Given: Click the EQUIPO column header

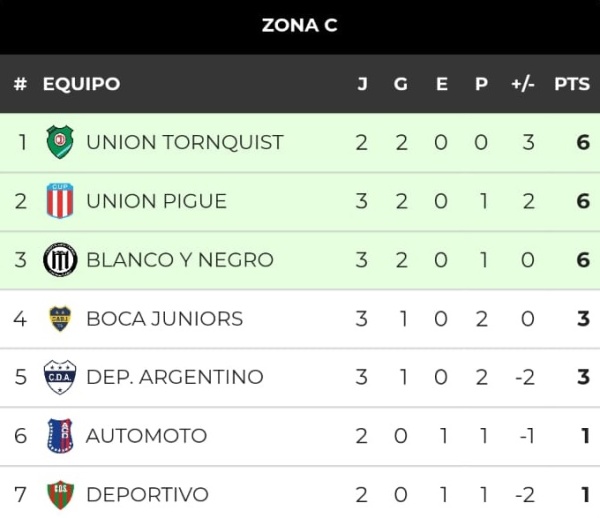Looking at the screenshot, I should (82, 84).
